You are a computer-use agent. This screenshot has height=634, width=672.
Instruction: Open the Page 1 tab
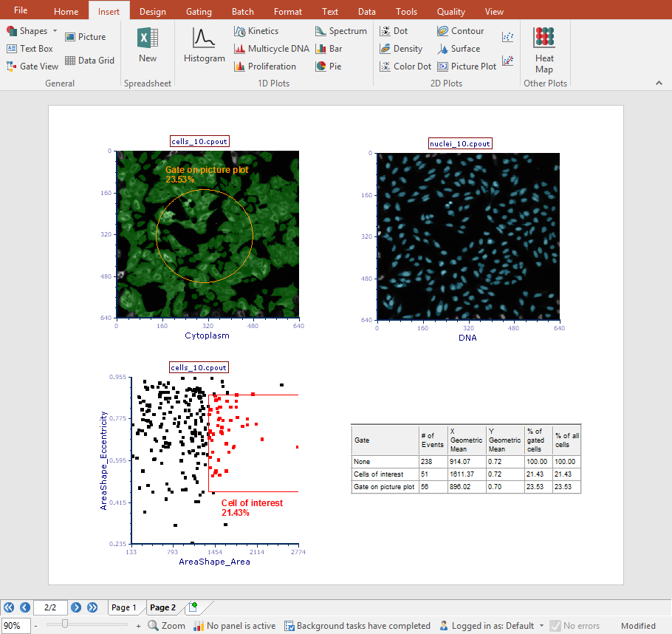click(x=124, y=607)
